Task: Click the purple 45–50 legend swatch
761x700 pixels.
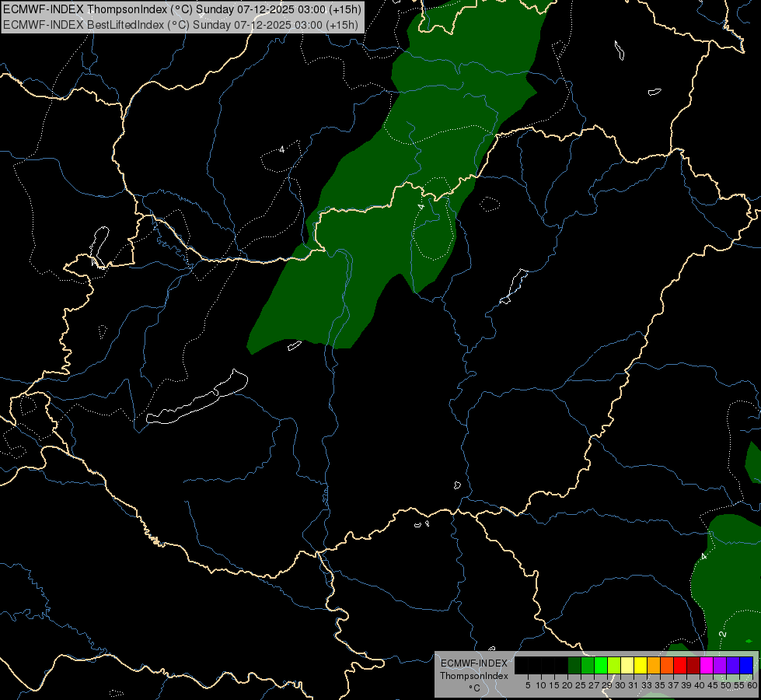Action: [x=720, y=665]
